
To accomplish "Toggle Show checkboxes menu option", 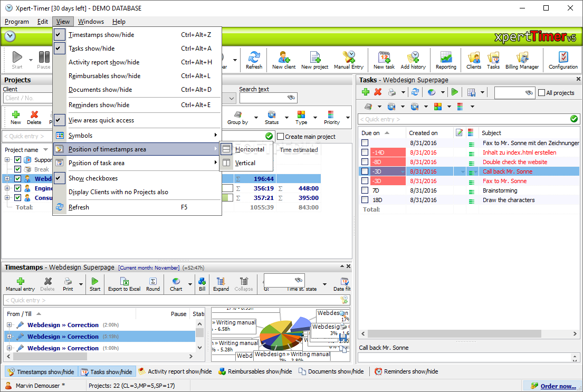I will (x=93, y=178).
